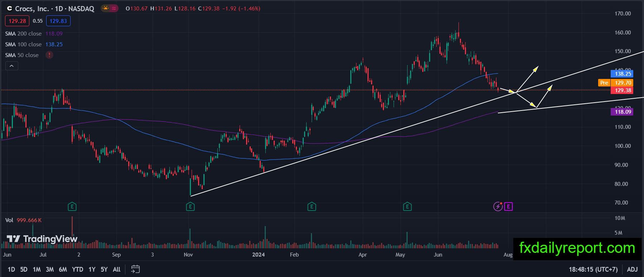Click the 5M volume axis label
Viewport: 644px width, 277px height.
click(x=619, y=233)
